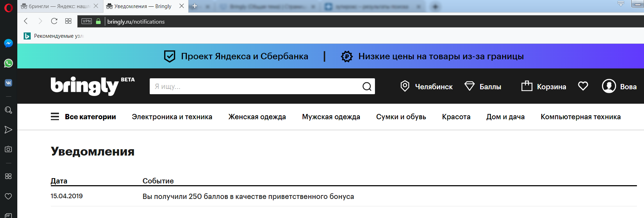
Task: Open bookmarks heart in Opera sidebar
Action: coord(8,196)
